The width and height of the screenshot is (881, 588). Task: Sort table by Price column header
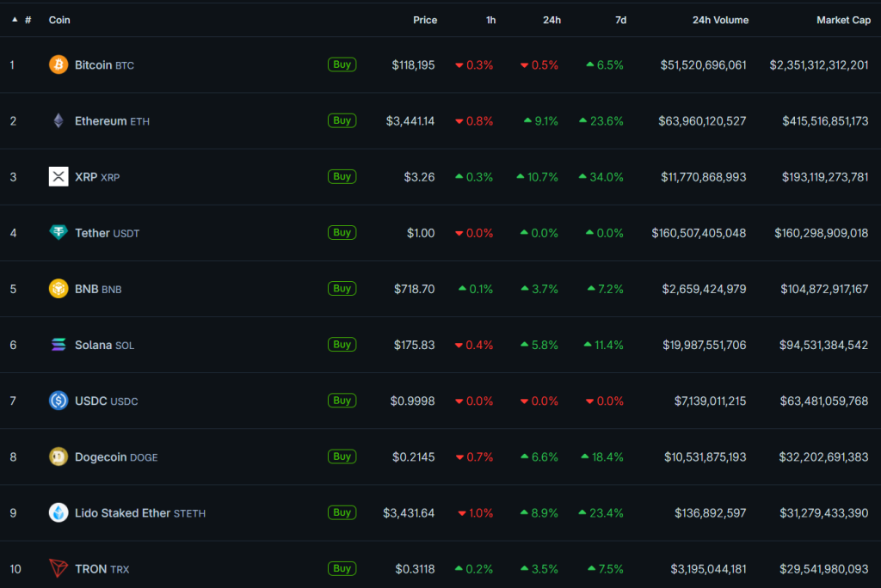424,20
